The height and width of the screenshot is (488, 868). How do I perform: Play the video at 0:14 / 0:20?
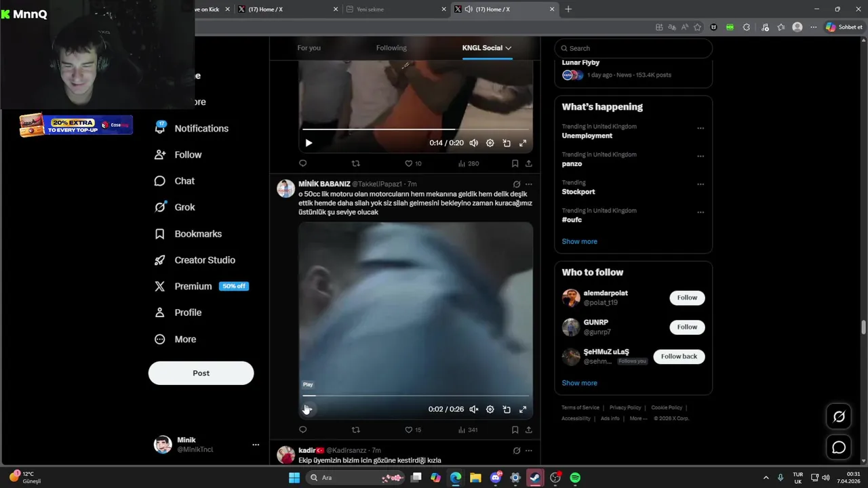pyautogui.click(x=309, y=143)
